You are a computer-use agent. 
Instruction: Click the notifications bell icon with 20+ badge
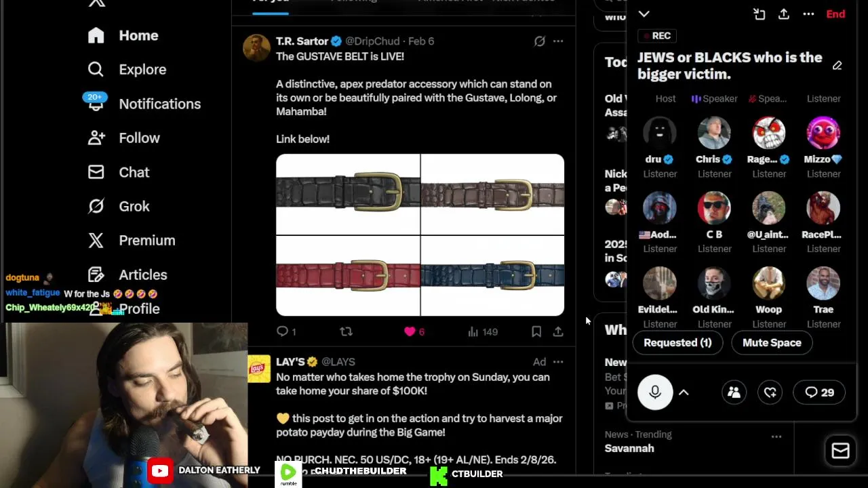click(x=96, y=102)
